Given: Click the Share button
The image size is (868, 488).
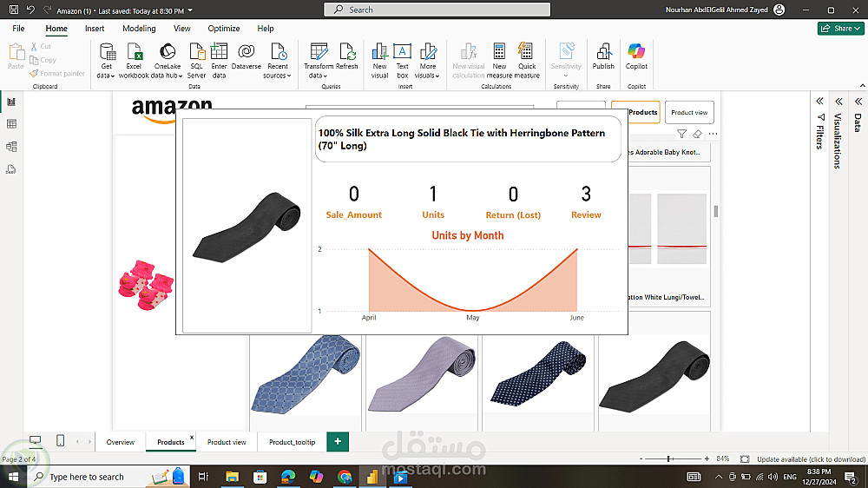Looking at the screenshot, I should 840,29.
